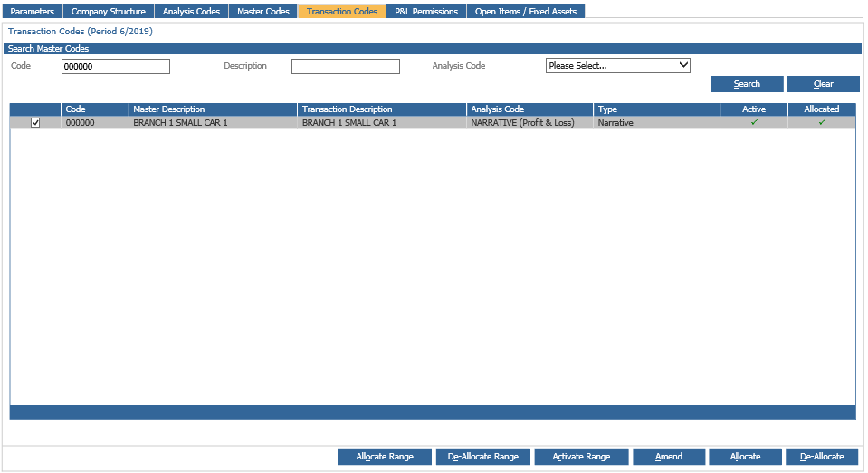Viewport: 868px width, 473px height.
Task: Click the Active column header
Action: click(x=754, y=109)
